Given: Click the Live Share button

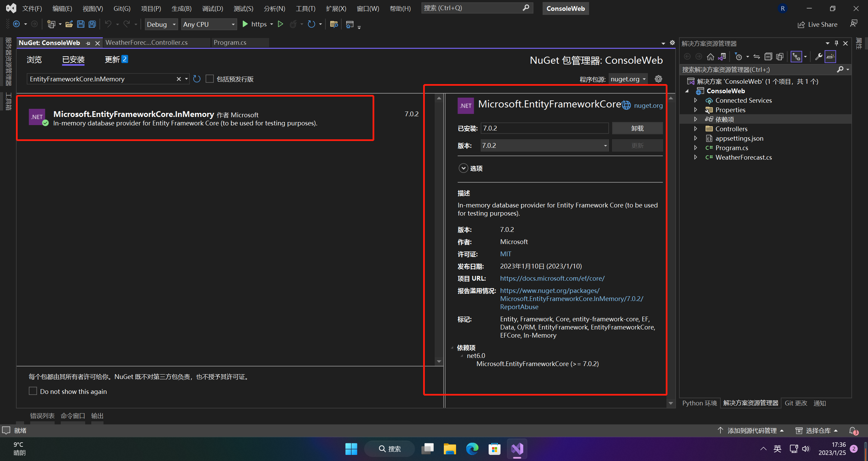Looking at the screenshot, I should pos(817,24).
